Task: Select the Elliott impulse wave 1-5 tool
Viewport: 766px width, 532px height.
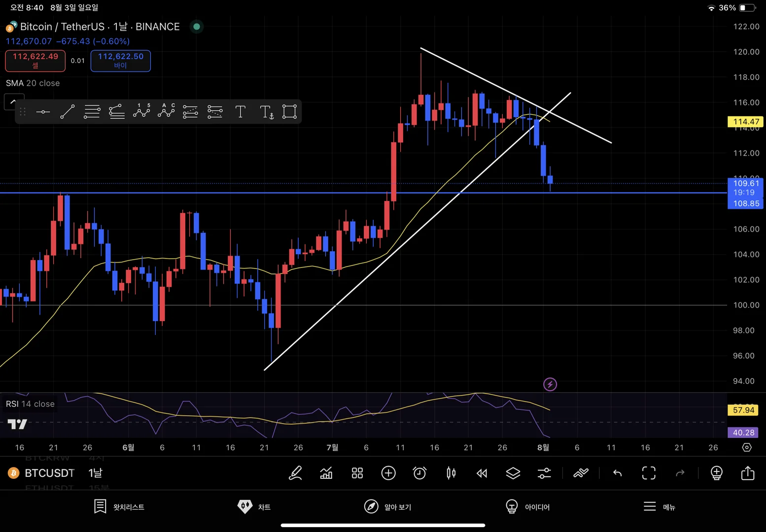Action: click(x=141, y=111)
